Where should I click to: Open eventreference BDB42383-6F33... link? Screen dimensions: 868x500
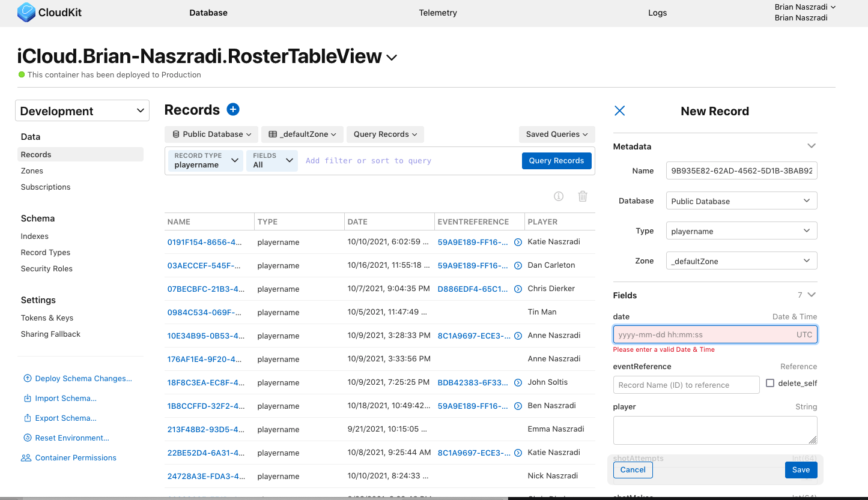(473, 382)
